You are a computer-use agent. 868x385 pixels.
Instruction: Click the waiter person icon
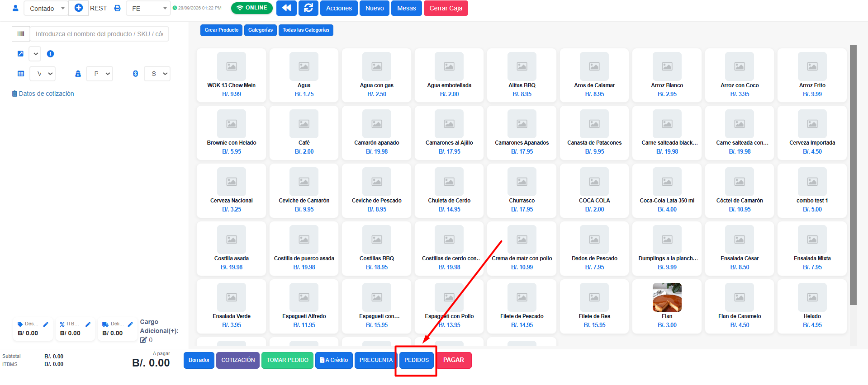pos(78,74)
